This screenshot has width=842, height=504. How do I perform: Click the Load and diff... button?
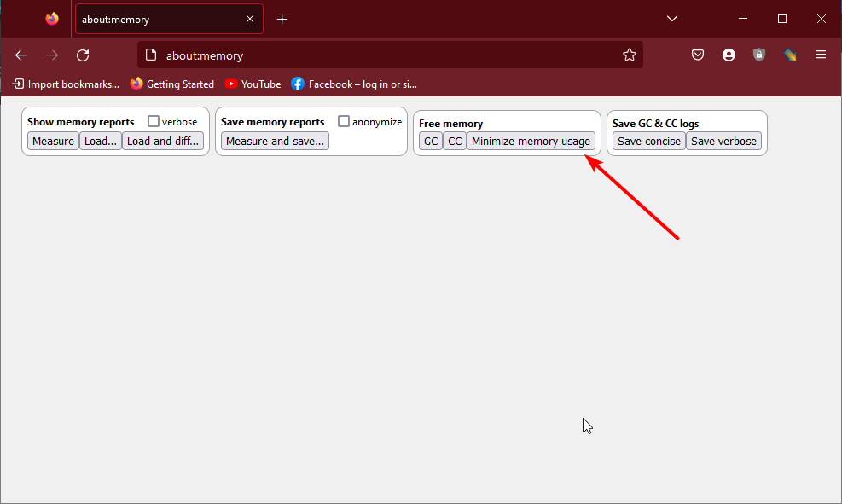(x=163, y=142)
